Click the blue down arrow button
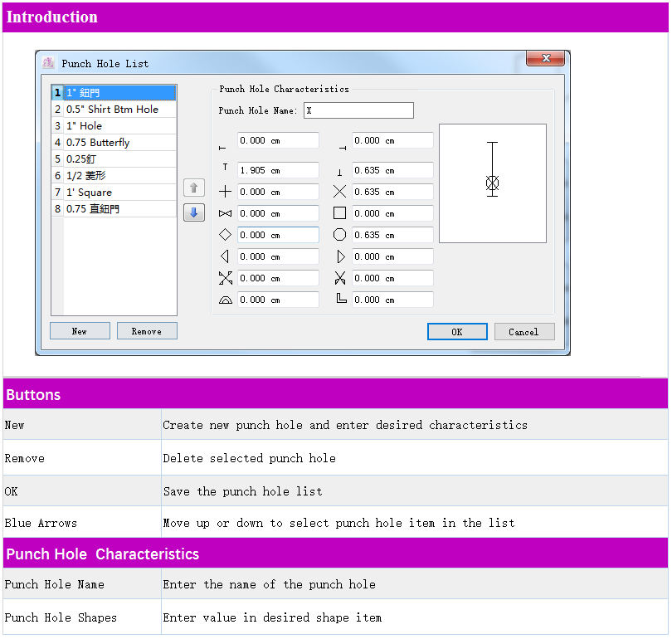The height and width of the screenshot is (644, 672). [193, 212]
